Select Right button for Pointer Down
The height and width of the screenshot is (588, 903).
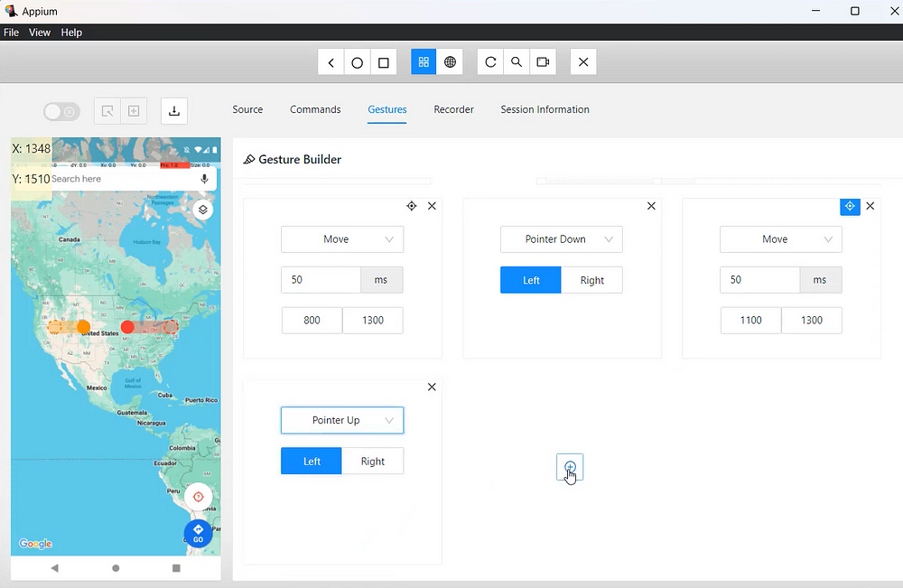[x=592, y=280]
